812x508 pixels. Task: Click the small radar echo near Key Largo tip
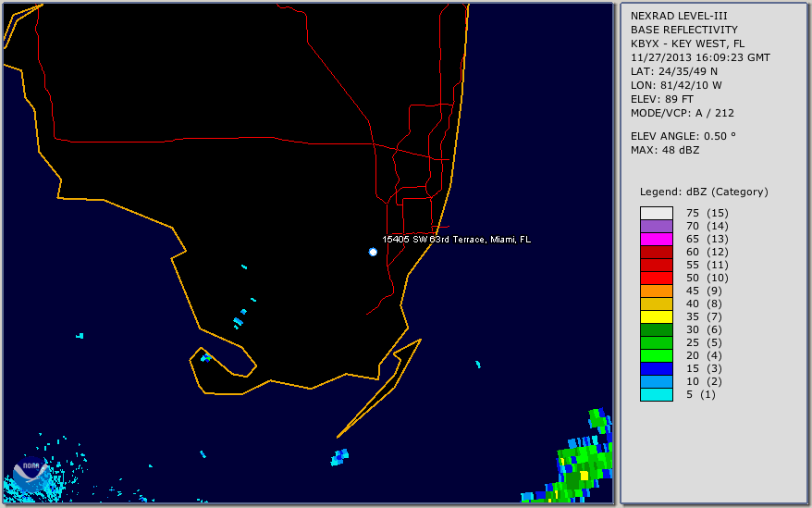[x=339, y=457]
